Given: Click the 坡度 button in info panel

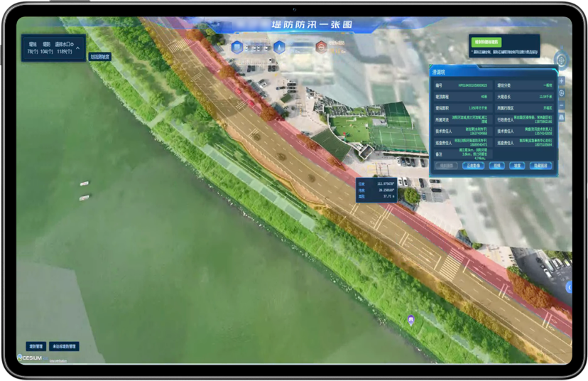Looking at the screenshot, I should pyautogui.click(x=517, y=166).
